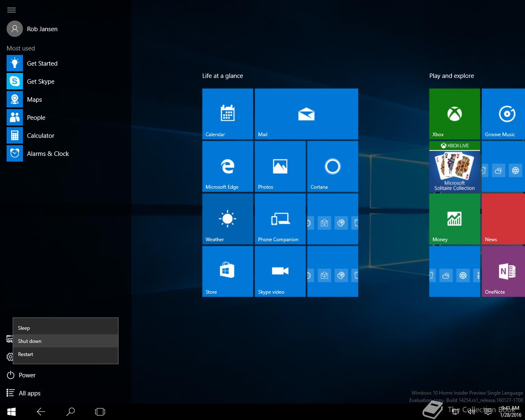Open the Weather tile

(x=228, y=219)
